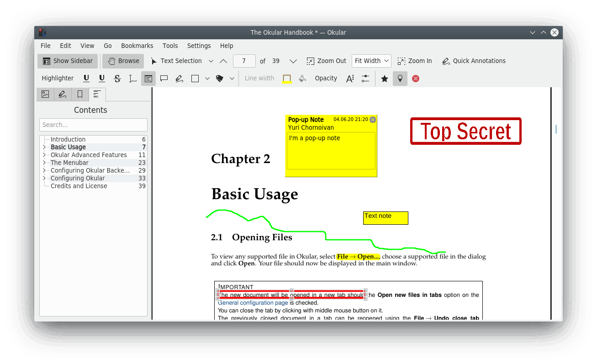The width and height of the screenshot is (597, 364).
Task: Select the Typewriter annotation tool
Action: [132, 79]
